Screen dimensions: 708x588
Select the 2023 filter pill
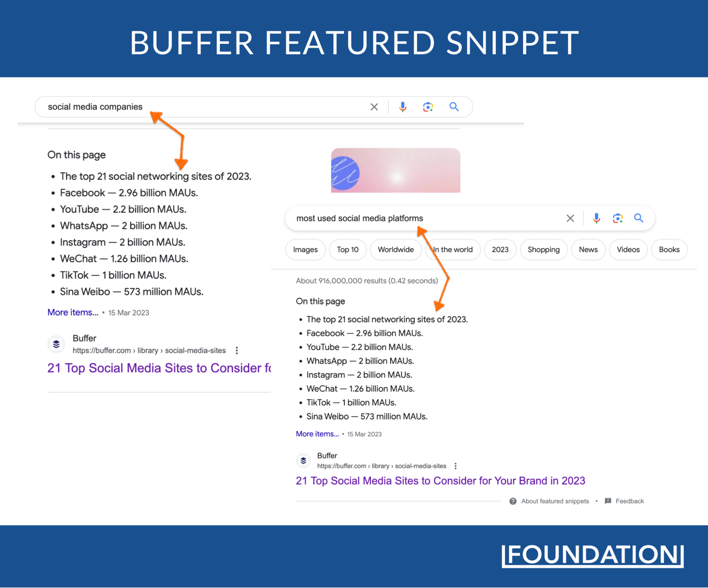point(500,247)
